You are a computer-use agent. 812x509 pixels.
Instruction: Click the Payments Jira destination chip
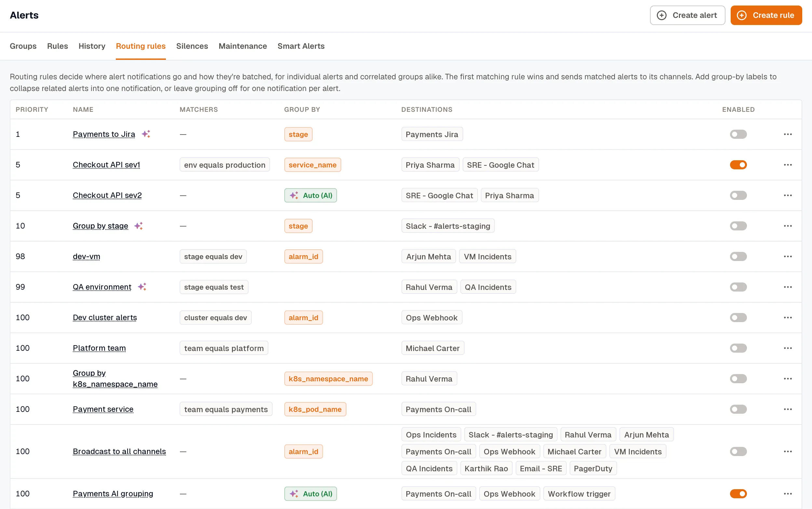coord(432,134)
